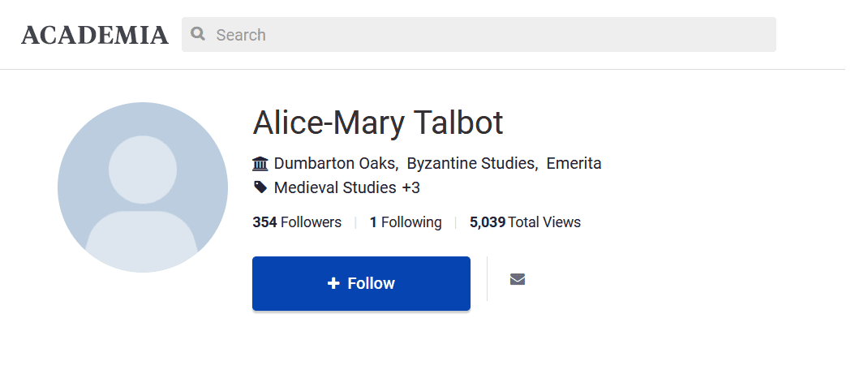Image resolution: width=868 pixels, height=370 pixels.
Task: Open the Dumbarton Oaks affiliation link
Action: (x=334, y=164)
